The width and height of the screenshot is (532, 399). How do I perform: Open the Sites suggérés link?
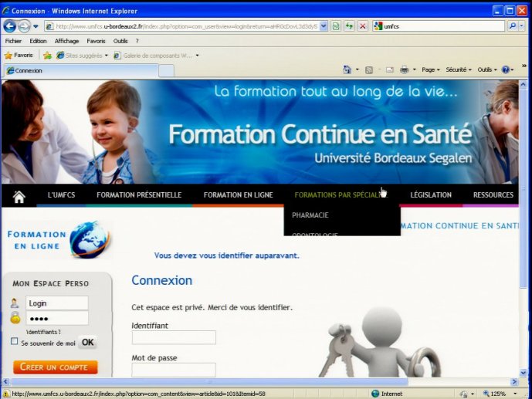pyautogui.click(x=80, y=56)
